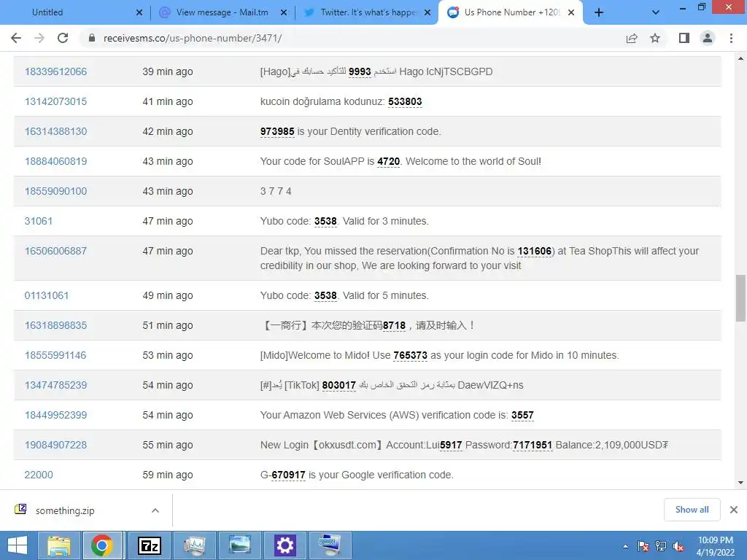The width and height of the screenshot is (747, 560).
Task: Open sender number 18339612066
Action: click(55, 71)
